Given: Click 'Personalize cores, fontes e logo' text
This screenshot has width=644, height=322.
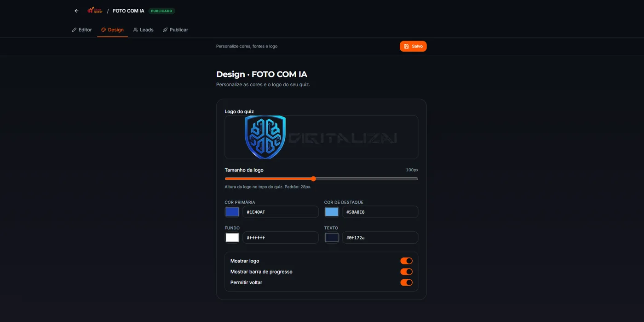Looking at the screenshot, I should click(247, 46).
